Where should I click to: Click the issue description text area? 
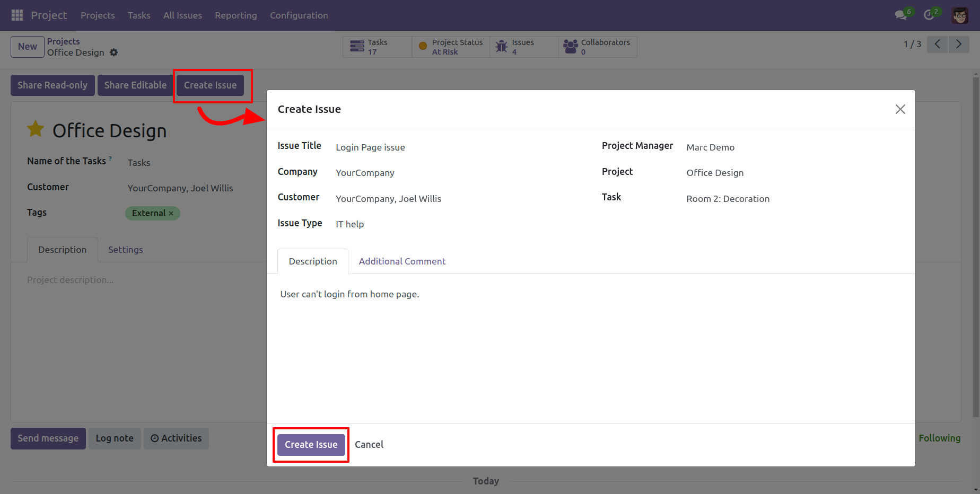click(591, 294)
